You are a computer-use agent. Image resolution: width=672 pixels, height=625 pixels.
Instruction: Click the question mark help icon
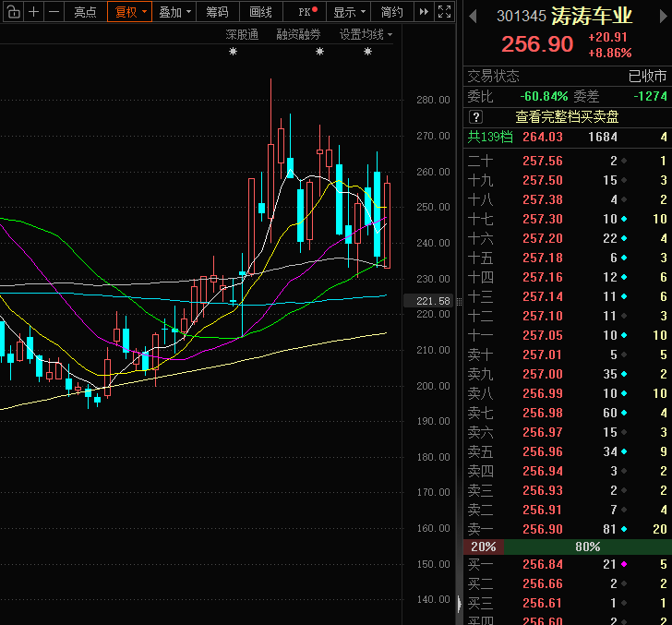(x=475, y=117)
